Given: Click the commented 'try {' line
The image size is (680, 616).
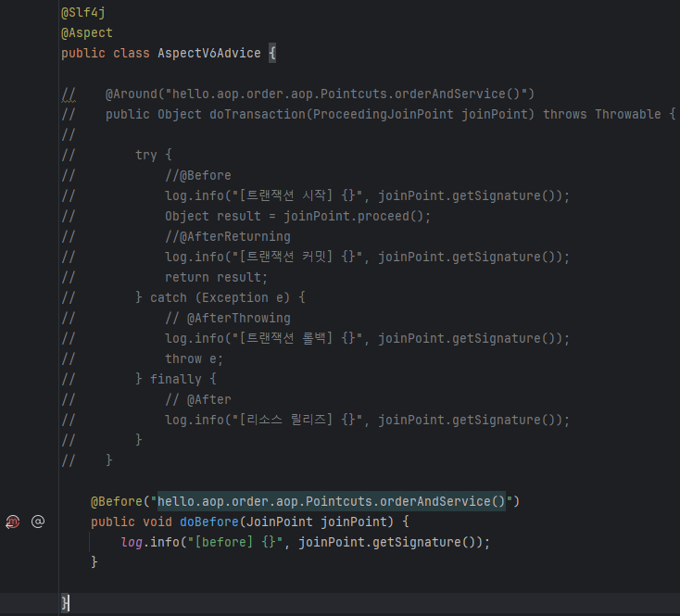Looking at the screenshot, I should (x=154, y=156).
